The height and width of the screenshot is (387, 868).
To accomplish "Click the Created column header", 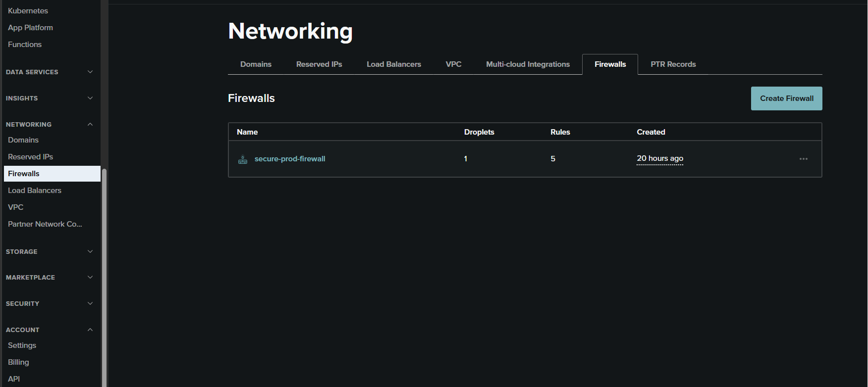I will point(651,132).
